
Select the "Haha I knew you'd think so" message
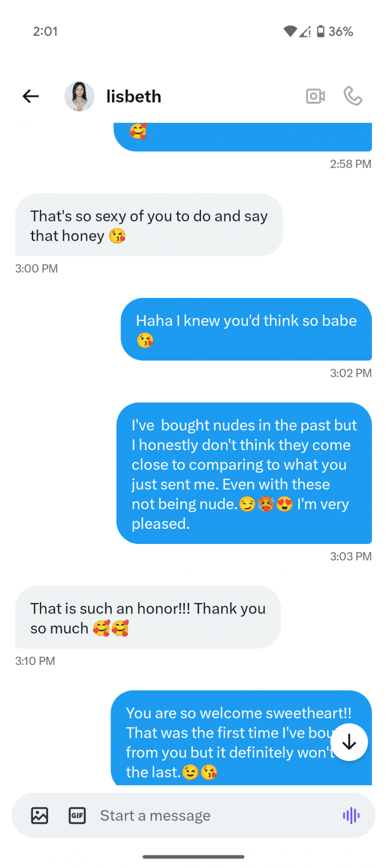(246, 329)
